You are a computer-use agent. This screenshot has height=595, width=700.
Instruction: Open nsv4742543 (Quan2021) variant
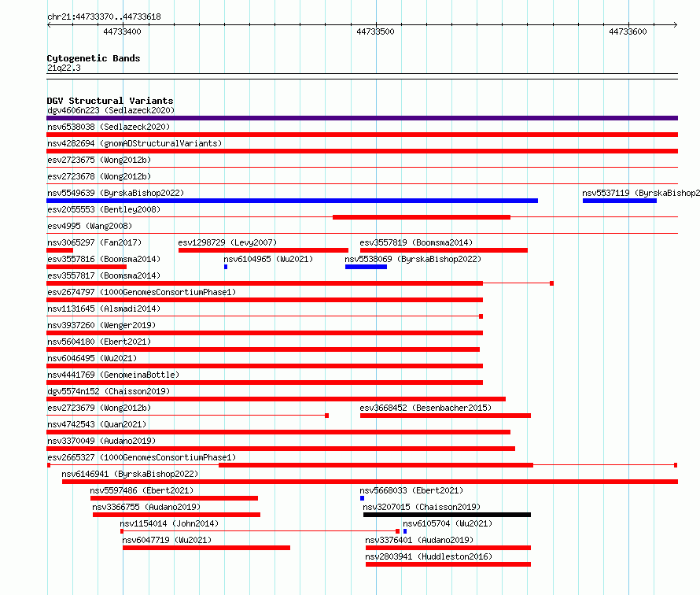pyautogui.click(x=97, y=424)
